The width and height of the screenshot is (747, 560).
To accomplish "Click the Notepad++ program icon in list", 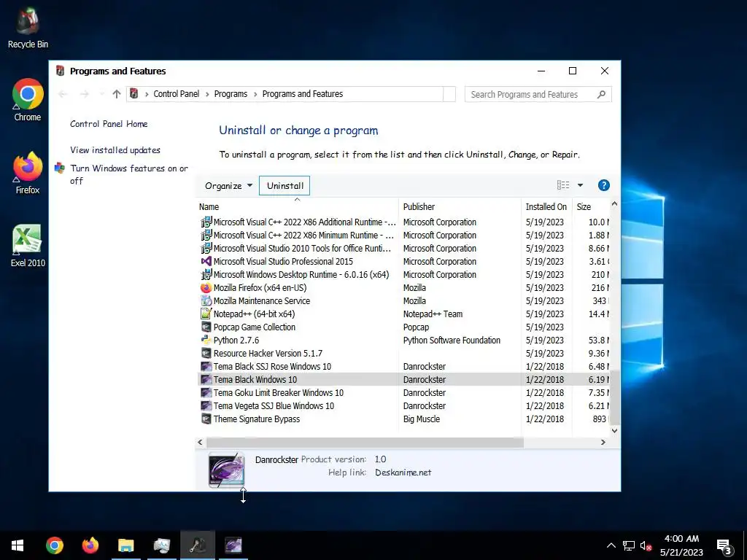I will (206, 314).
